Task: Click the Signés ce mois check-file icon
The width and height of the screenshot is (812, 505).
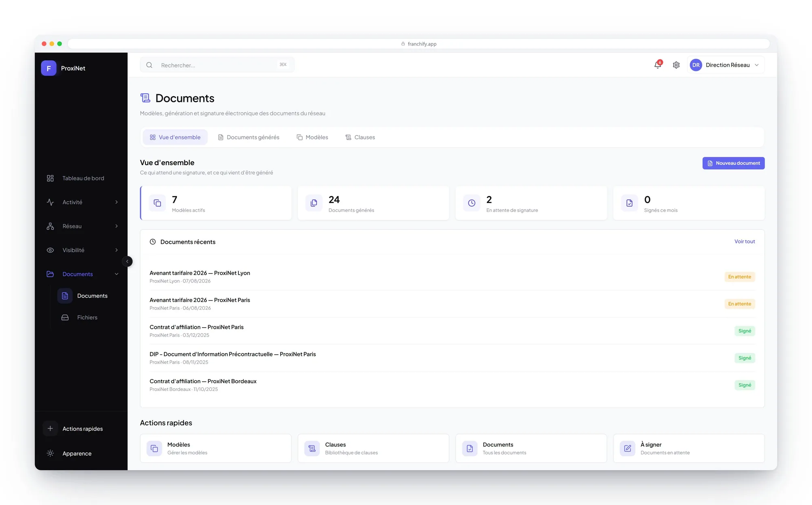Action: click(629, 203)
